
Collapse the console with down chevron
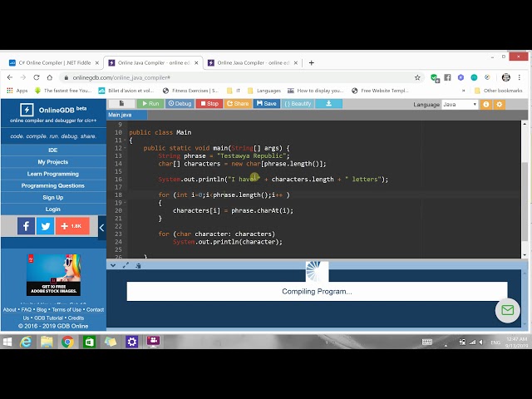[x=113, y=266]
